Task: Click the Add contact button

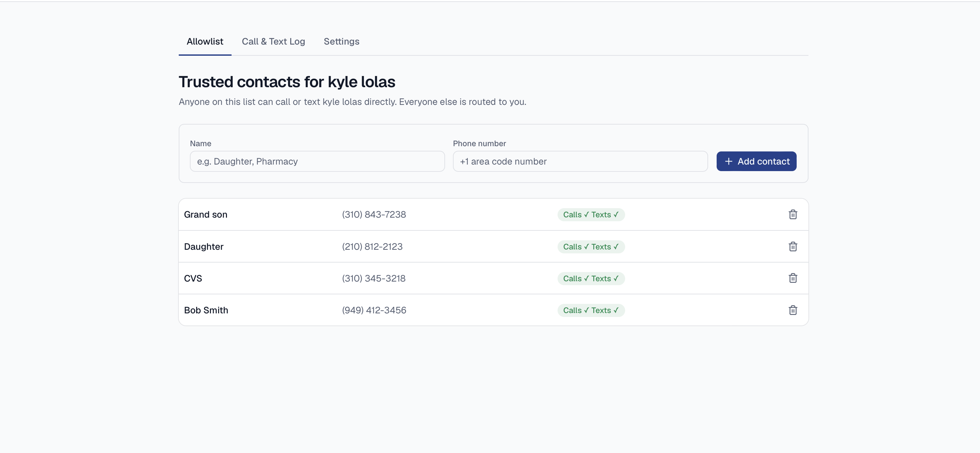Action: [756, 161]
